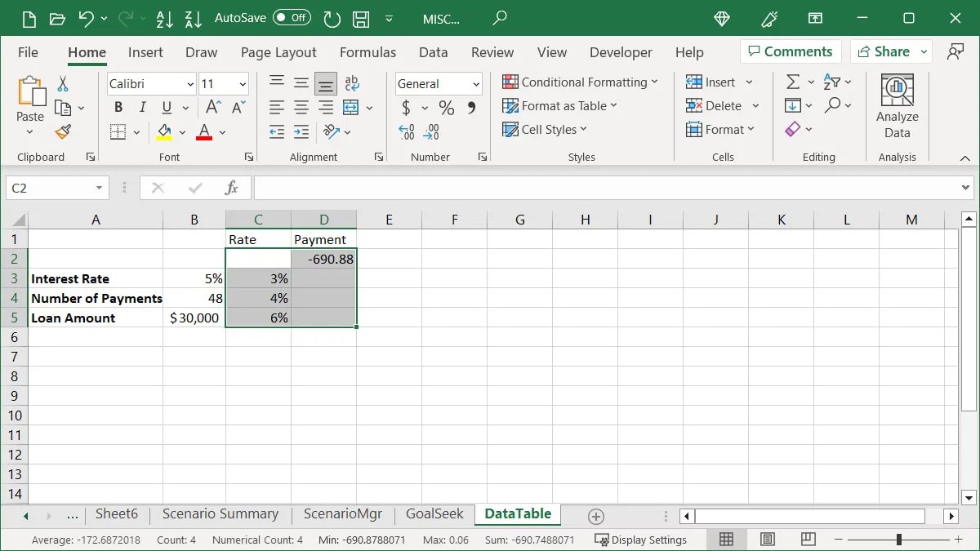The width and height of the screenshot is (980, 551).
Task: Apply bold formatting
Action: (x=118, y=107)
